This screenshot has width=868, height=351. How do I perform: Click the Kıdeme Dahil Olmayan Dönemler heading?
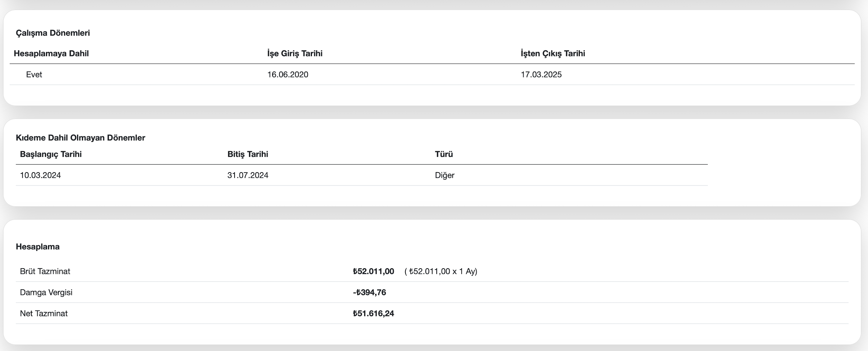click(x=80, y=137)
